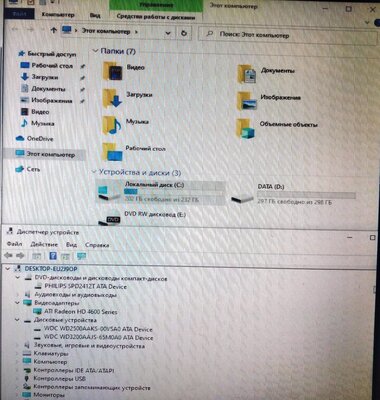The height and width of the screenshot is (400, 380).
Task: Expand Контроллеры USB category
Action: click(18, 379)
